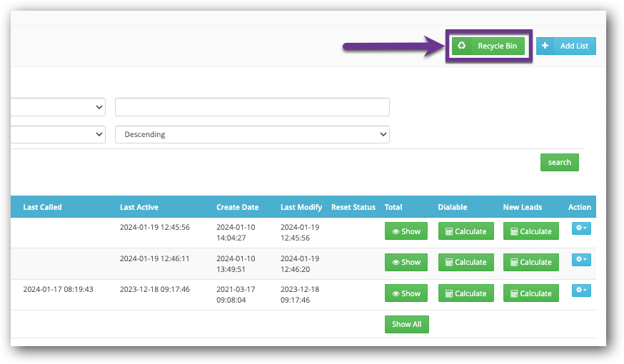Viewport: 624px width, 364px height.
Task: Show total for first list row
Action: point(406,231)
